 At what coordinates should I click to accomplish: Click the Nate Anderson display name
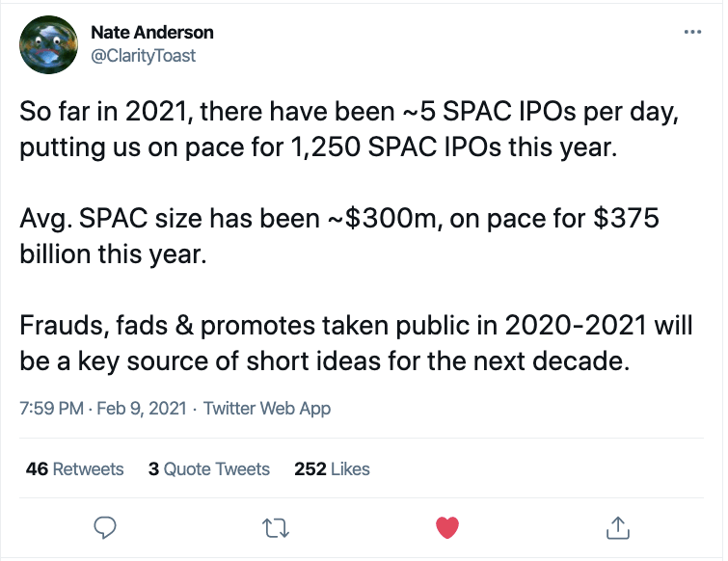[x=152, y=33]
